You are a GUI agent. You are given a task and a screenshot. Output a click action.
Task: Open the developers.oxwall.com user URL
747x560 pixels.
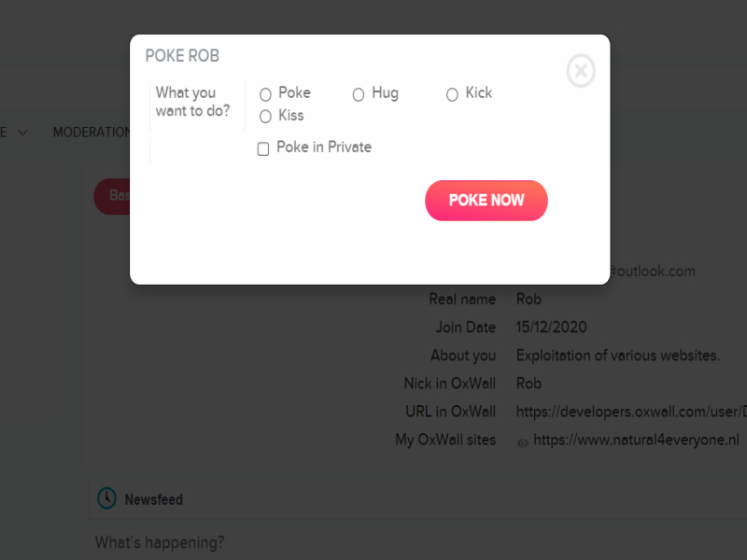pos(631,412)
